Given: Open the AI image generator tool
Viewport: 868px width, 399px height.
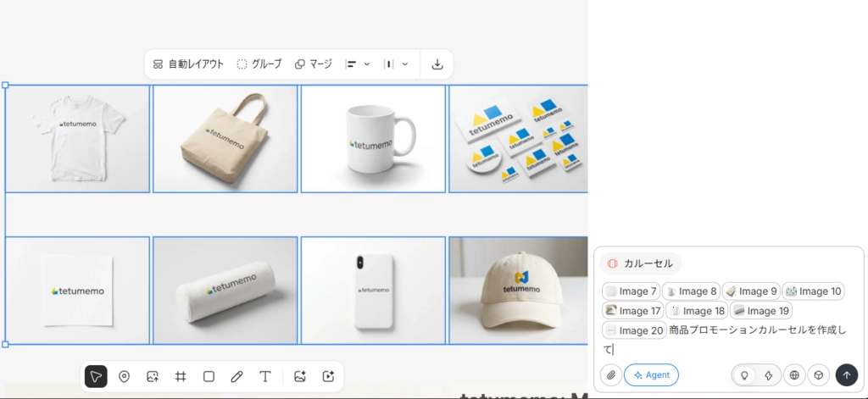Looking at the screenshot, I should (300, 377).
